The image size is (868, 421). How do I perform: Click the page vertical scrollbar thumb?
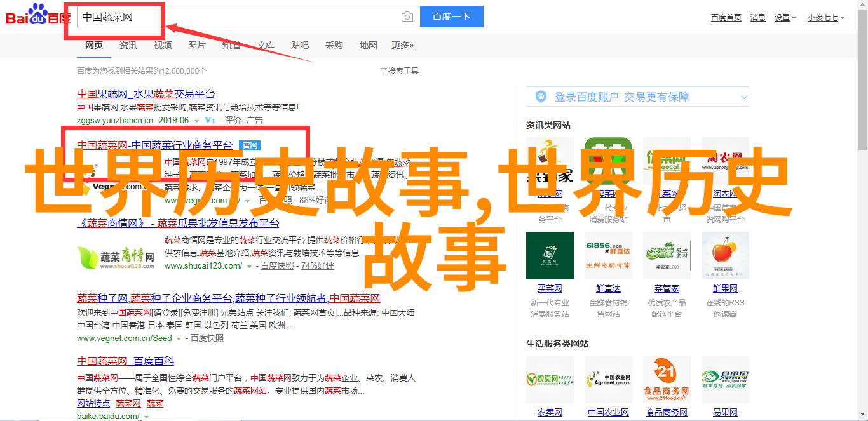(862, 81)
